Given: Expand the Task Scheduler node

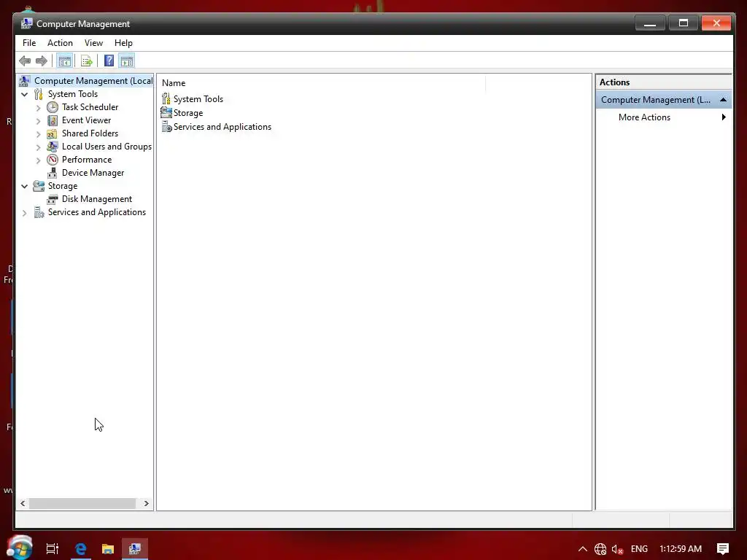Looking at the screenshot, I should tap(39, 108).
